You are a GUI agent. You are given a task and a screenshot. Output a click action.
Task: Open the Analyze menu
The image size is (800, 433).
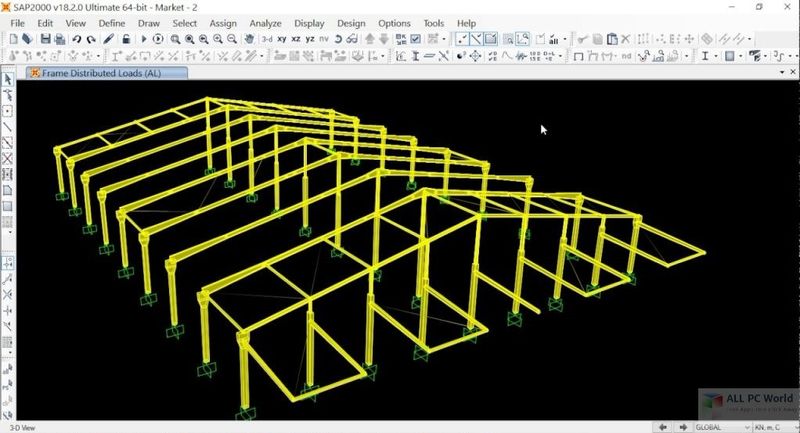tap(265, 22)
